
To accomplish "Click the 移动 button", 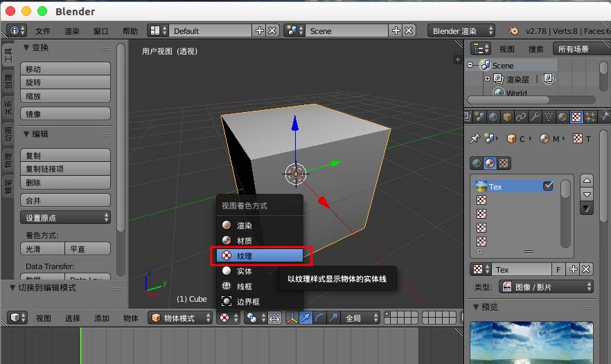I will (x=65, y=69).
